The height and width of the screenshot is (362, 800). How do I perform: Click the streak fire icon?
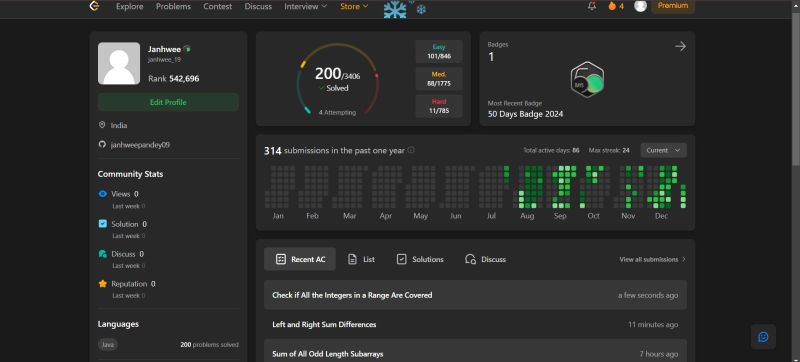tap(612, 6)
